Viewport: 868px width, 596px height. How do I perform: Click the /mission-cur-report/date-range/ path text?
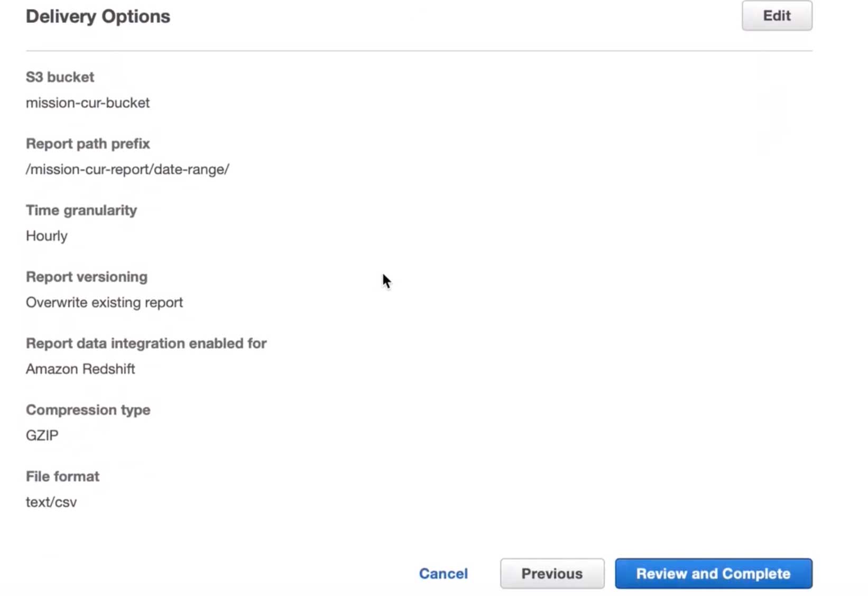[127, 169]
